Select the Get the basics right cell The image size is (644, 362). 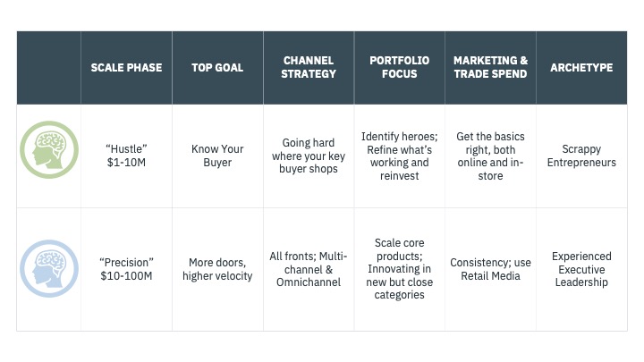[490, 156]
